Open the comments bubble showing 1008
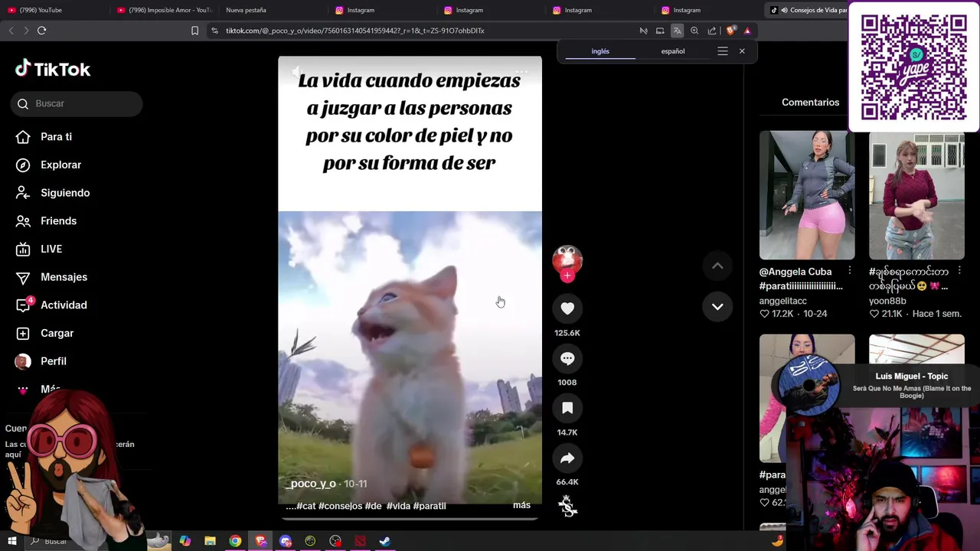The image size is (980, 551). [567, 358]
